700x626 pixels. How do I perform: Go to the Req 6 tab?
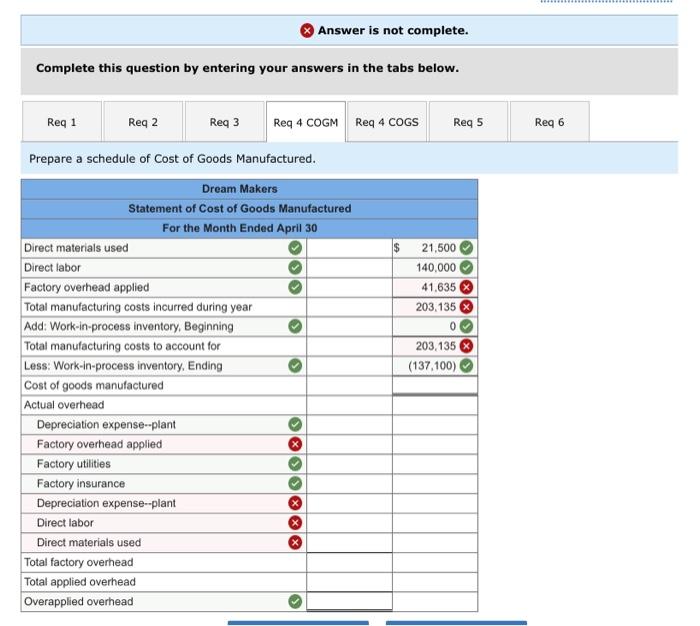point(550,122)
